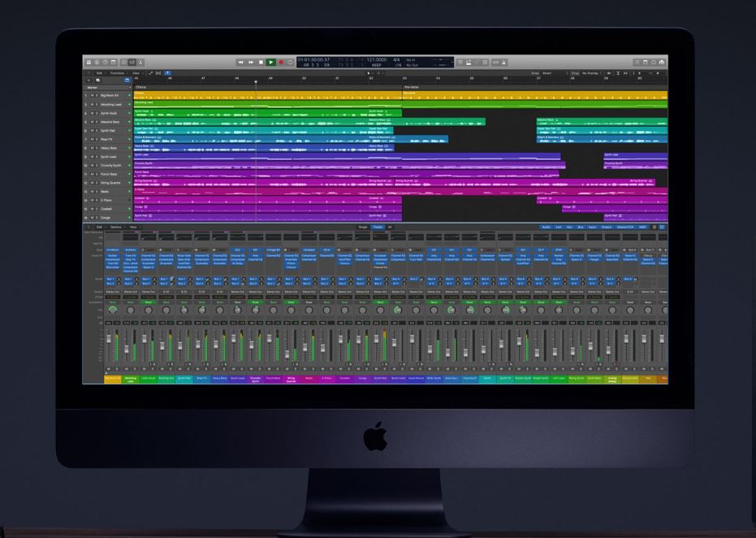The height and width of the screenshot is (538, 756).
Task: Select the Chorus marker in the marker track
Action: pos(268,87)
